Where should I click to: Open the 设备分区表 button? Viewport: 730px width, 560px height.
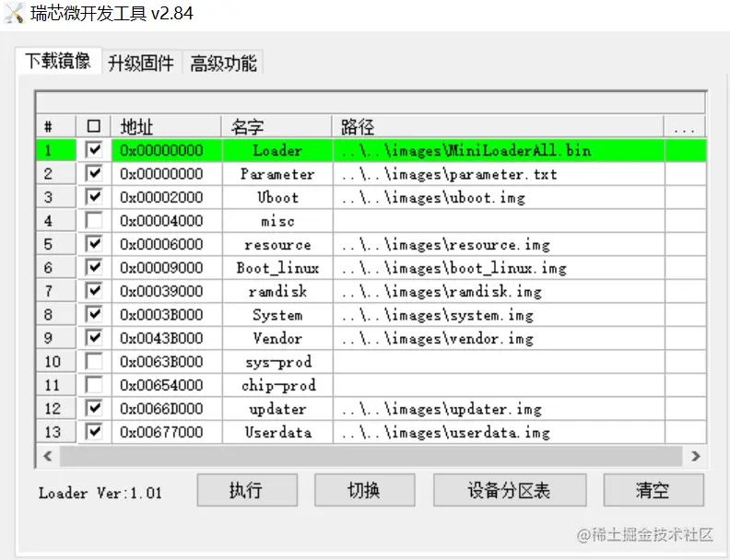[x=510, y=490]
